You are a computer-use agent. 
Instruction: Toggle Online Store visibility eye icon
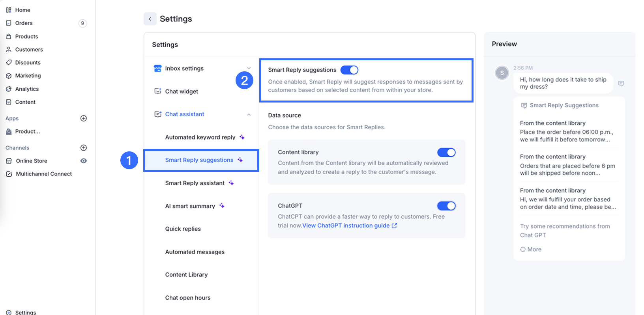tap(84, 161)
